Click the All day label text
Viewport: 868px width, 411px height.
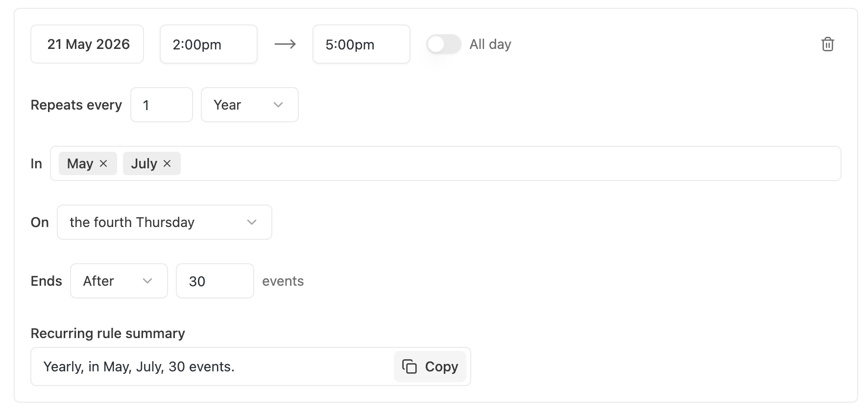click(x=490, y=44)
